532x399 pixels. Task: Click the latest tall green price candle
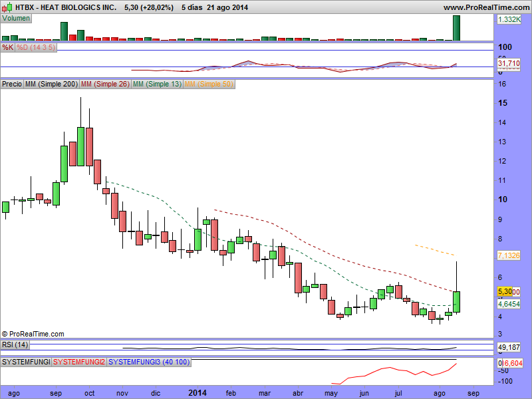coord(457,302)
